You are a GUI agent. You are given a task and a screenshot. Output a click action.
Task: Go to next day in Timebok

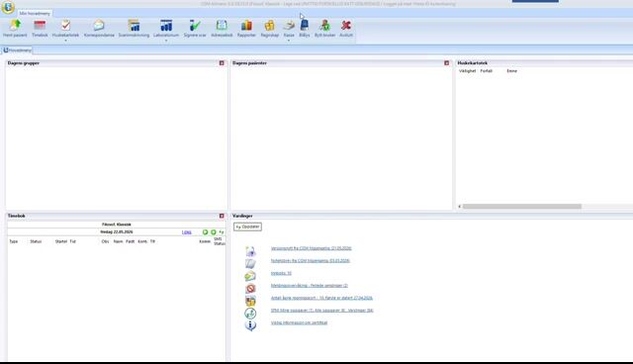pos(214,232)
